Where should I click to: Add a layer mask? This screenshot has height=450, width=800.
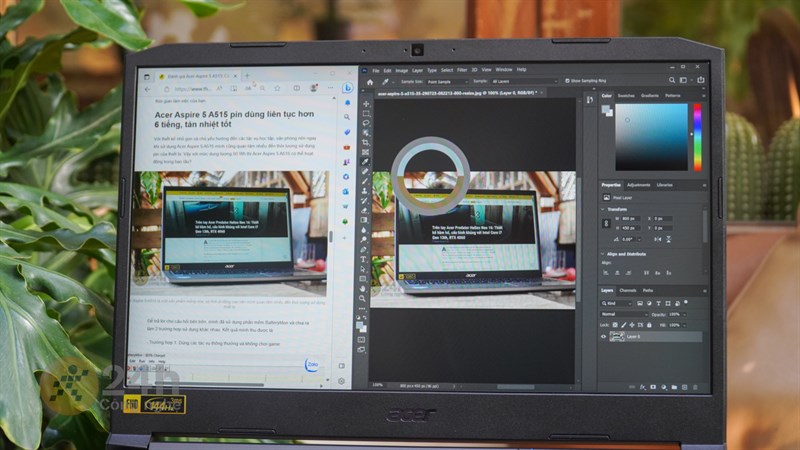(x=653, y=387)
